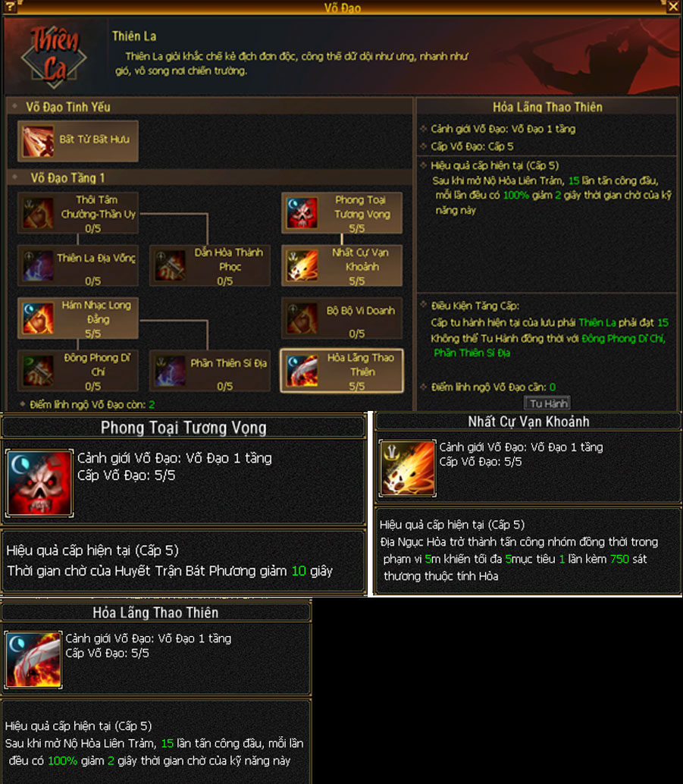Click the Hám Nhạc Long Đằng skill icon

(37, 318)
